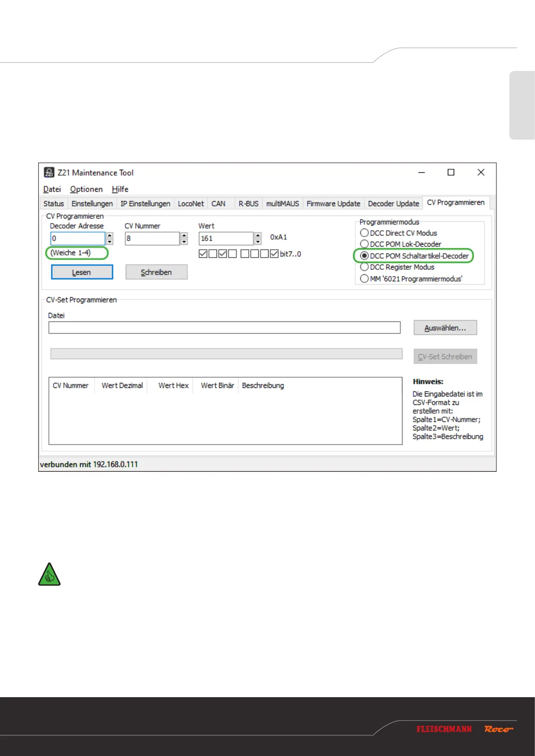Screen dimensions: 535x756
Task: Focus the Datei file path field
Action: [x=225, y=328]
